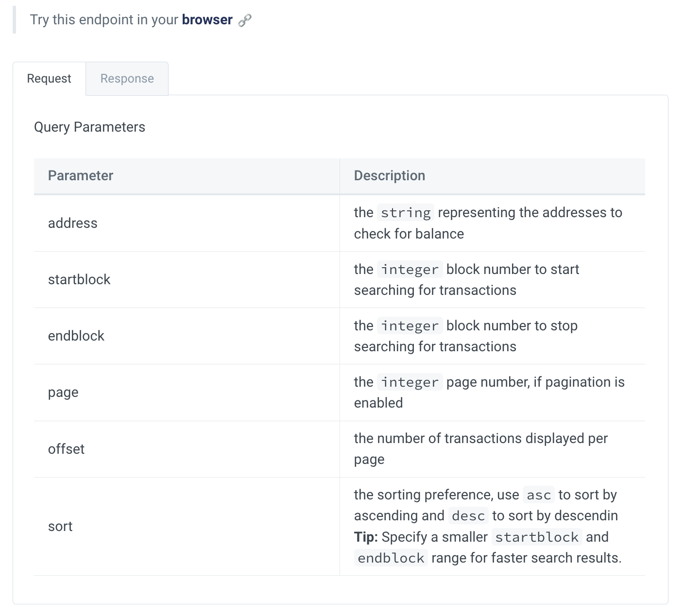
Task: Click the page parameter name
Action: [x=63, y=393]
